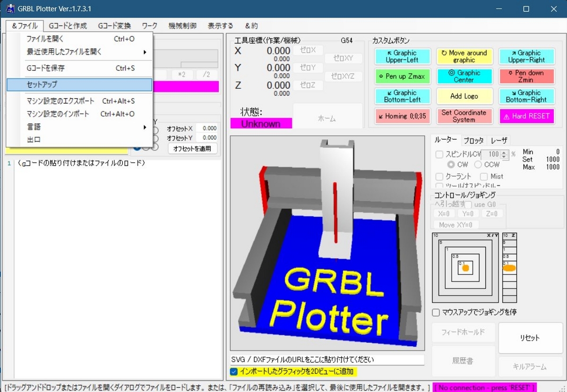Click the ゼロX button
The height and width of the screenshot is (392, 567).
tap(308, 50)
